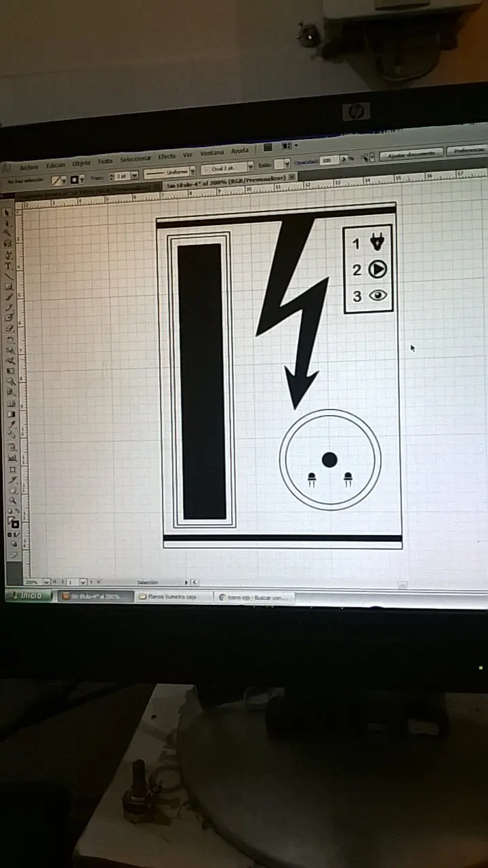Click the Opacidad value field
The height and width of the screenshot is (868, 488).
tap(329, 160)
